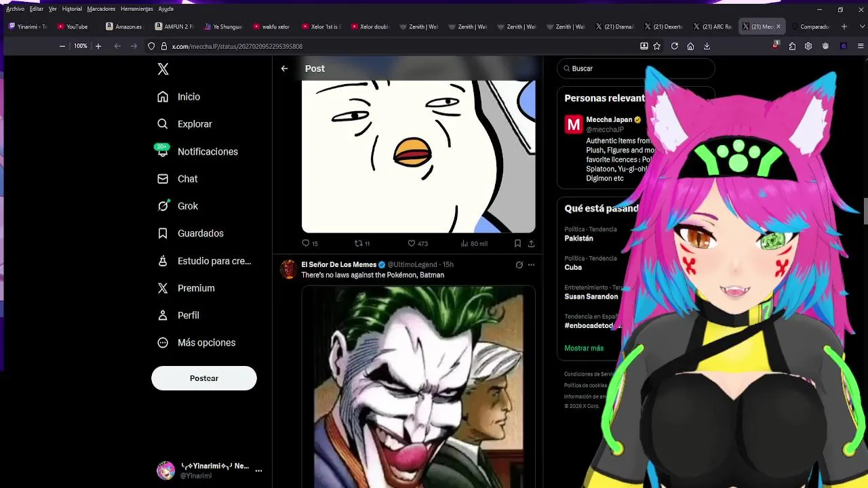Open the browser hamburger menu
Viewport: 868px width, 488px height.
861,46
